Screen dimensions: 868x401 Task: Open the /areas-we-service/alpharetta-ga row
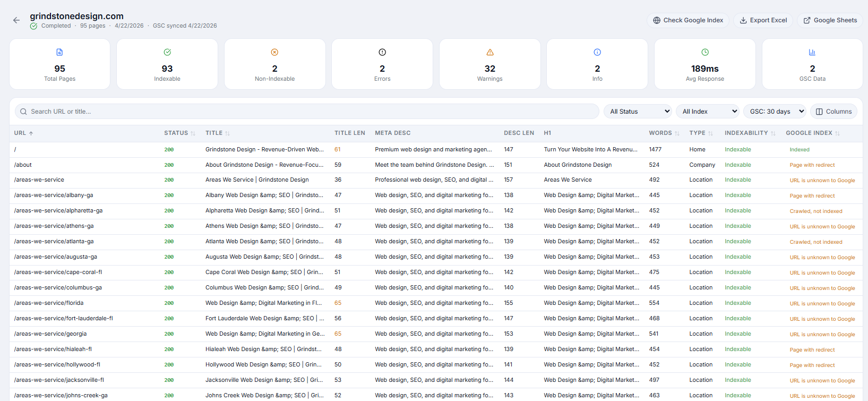pos(436,211)
